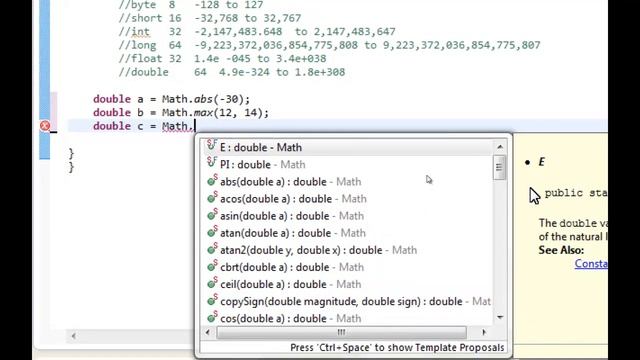Click the method icon beside asin
Viewport: 640px width, 360px height.
pos(212,214)
